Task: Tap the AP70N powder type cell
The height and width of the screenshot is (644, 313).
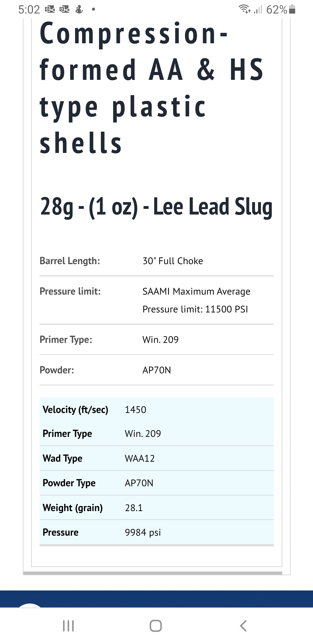Action: coord(139,483)
